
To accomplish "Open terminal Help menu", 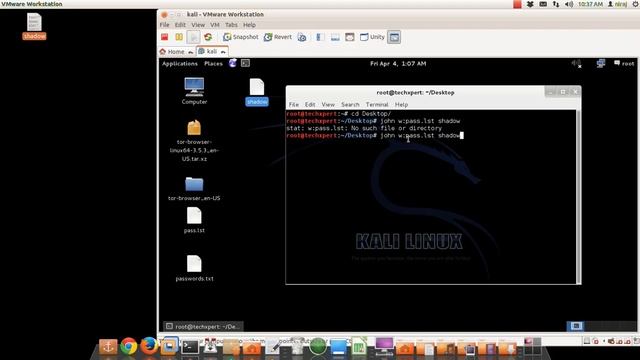I will (401, 104).
